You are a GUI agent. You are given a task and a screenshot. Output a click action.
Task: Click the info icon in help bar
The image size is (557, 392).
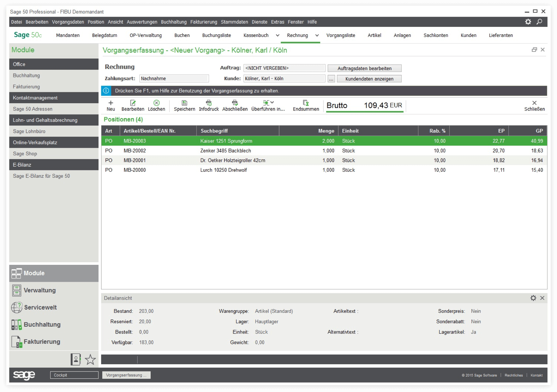point(106,91)
